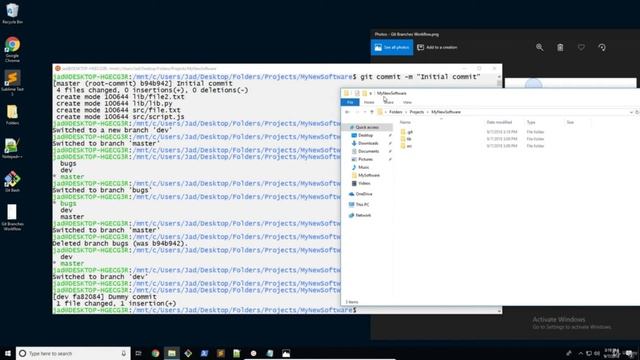Click See all photos in Photos

coord(392,47)
